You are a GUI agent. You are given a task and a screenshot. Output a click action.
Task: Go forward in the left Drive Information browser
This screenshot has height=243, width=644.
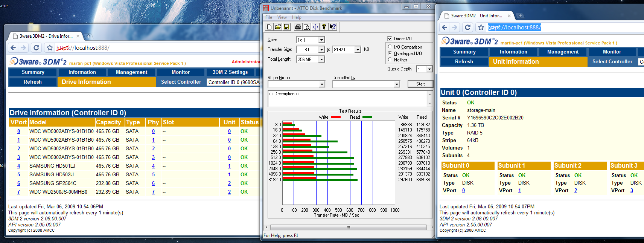pos(24,48)
